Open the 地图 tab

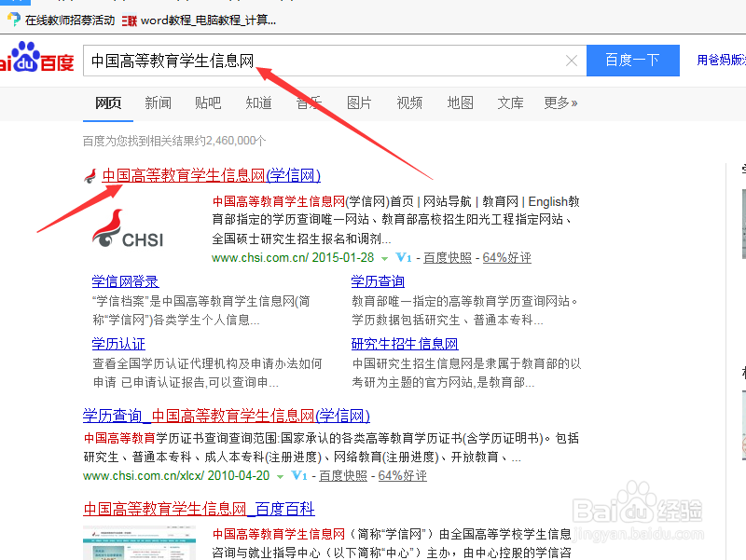pos(460,102)
